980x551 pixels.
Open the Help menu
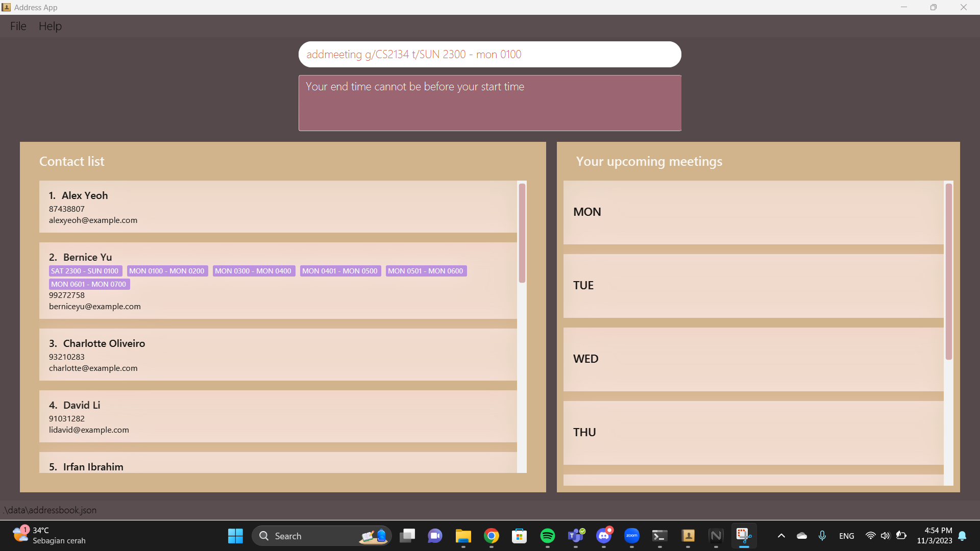50,26
